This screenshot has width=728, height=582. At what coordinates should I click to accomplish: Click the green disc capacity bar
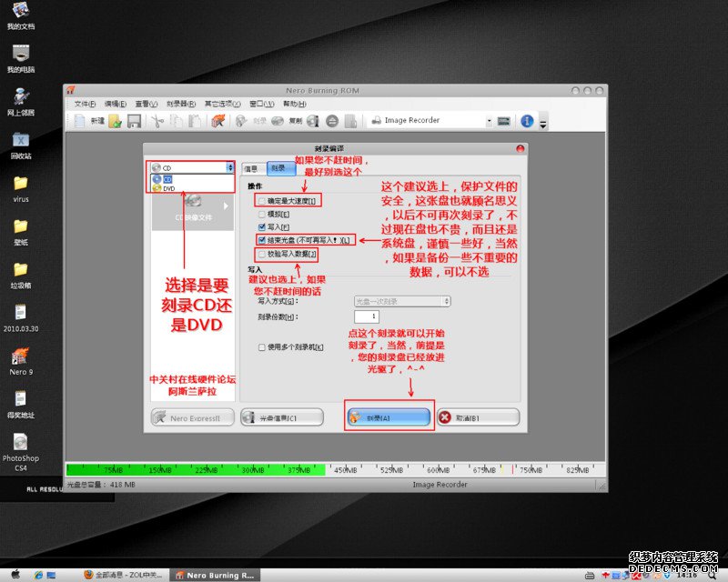[196, 469]
